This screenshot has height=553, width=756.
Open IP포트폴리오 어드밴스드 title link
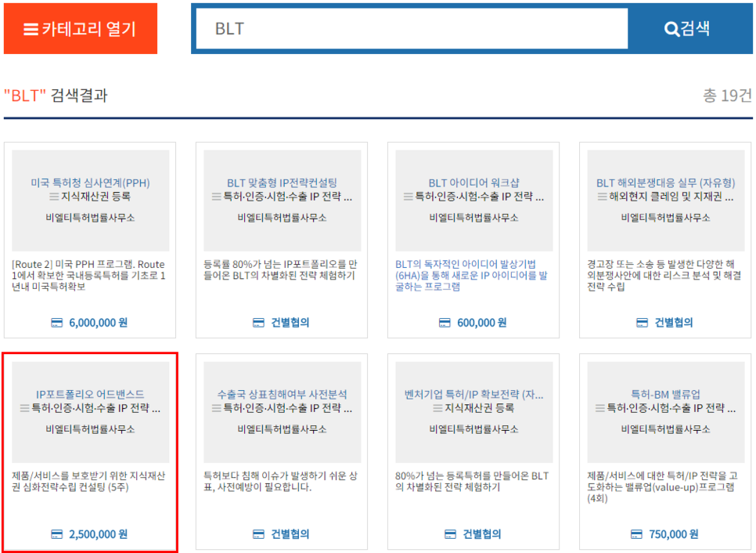coord(90,394)
